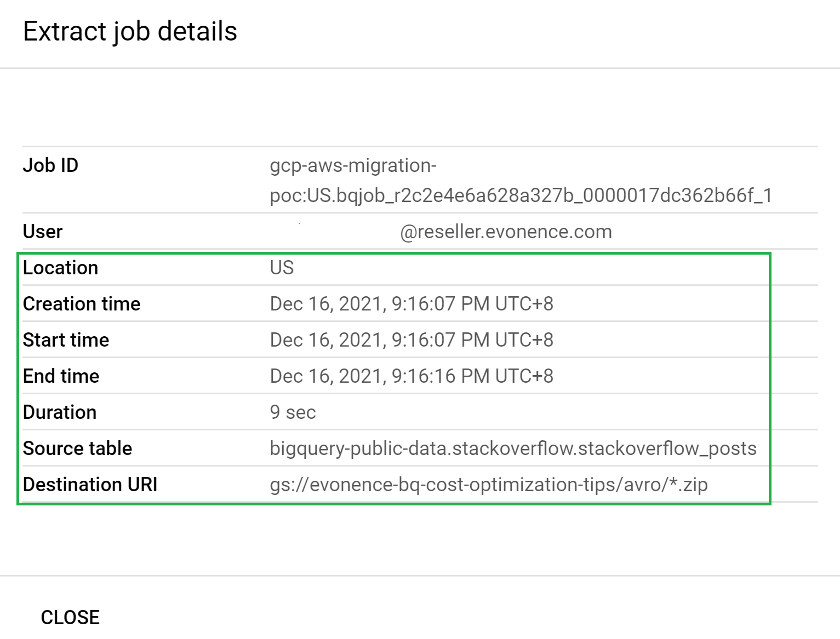Select the Source table field label
Viewport: 840px width, 639px height.
tap(77, 448)
